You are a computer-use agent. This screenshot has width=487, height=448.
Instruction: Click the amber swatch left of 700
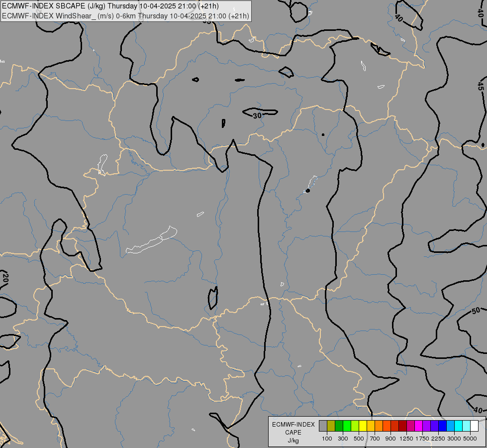pos(371,426)
